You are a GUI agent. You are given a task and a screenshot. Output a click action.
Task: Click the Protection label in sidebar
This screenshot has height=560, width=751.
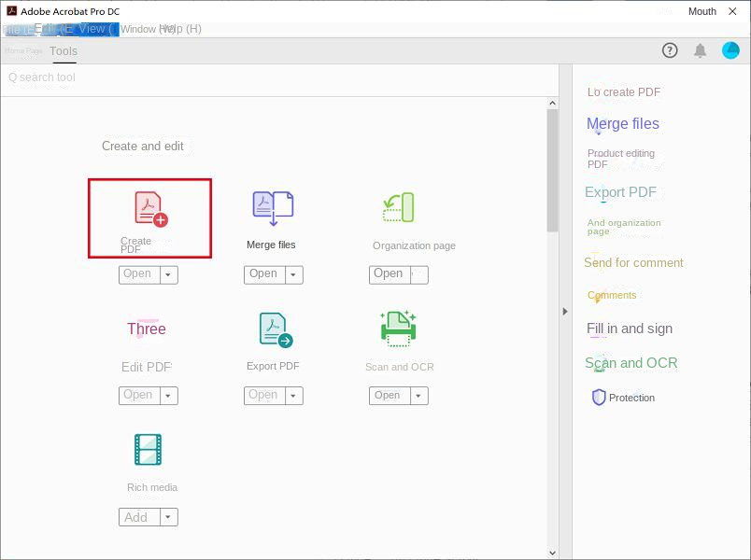pyautogui.click(x=631, y=398)
